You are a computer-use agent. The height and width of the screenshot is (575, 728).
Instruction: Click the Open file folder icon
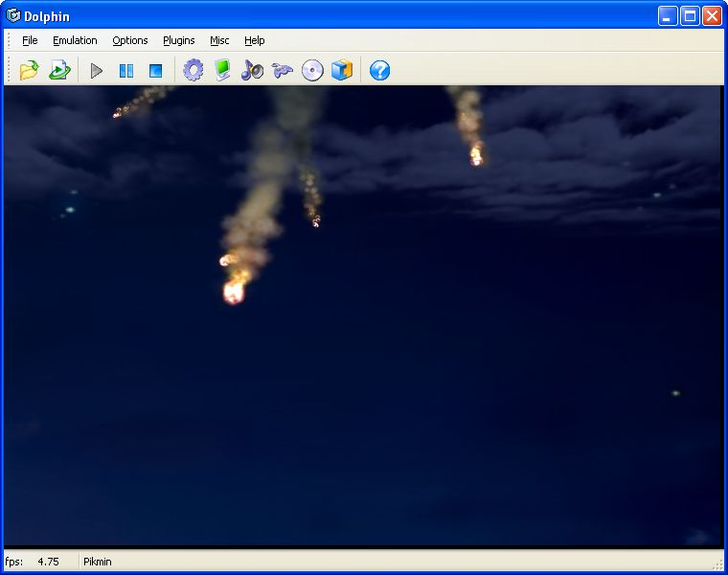(30, 71)
